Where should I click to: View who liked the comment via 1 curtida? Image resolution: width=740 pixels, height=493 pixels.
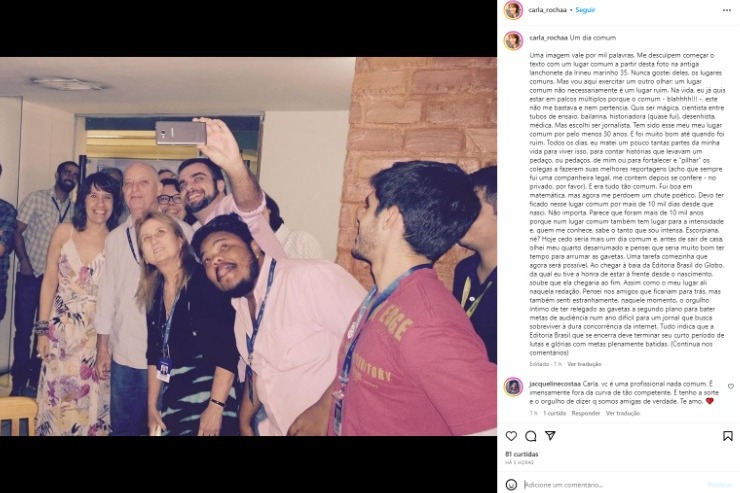click(555, 413)
